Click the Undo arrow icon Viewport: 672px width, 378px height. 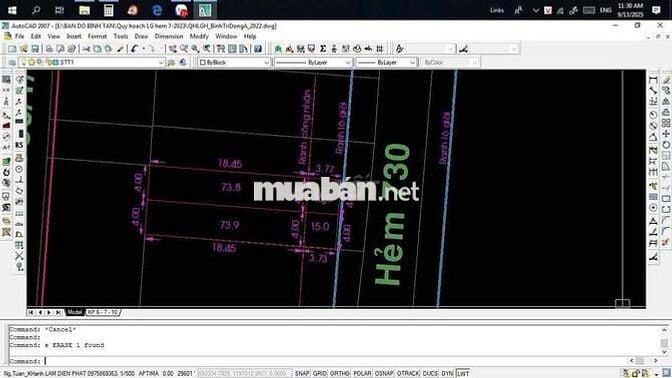pos(134,49)
